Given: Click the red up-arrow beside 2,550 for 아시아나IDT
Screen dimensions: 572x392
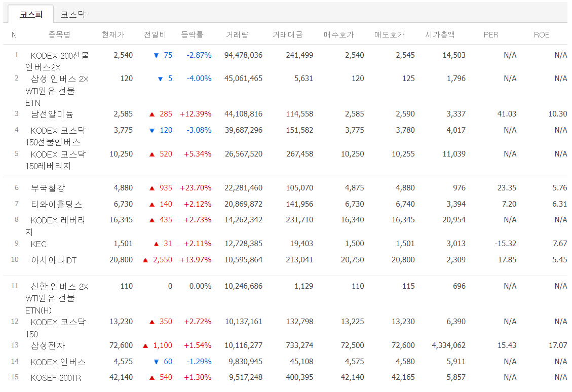Looking at the screenshot, I should 145,260.
